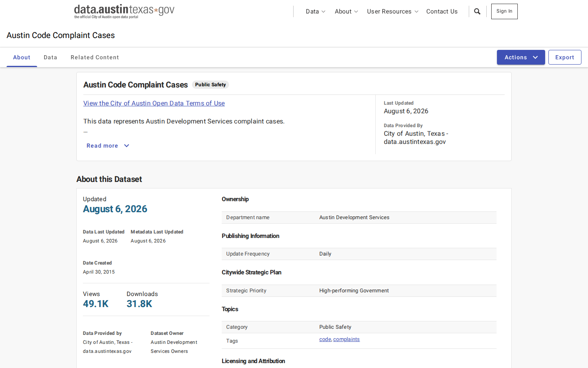Viewport: 588px width, 368px height.
Task: Select the High-performing Government value
Action: tap(354, 291)
